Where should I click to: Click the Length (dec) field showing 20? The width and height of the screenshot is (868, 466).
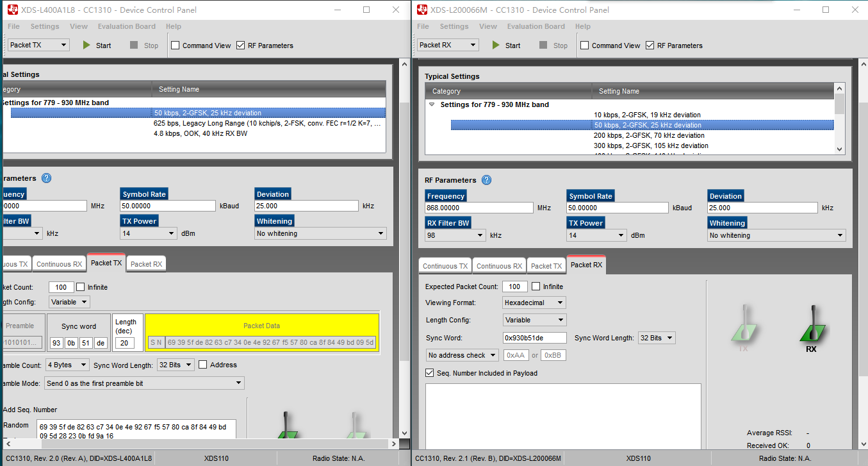(x=126, y=343)
